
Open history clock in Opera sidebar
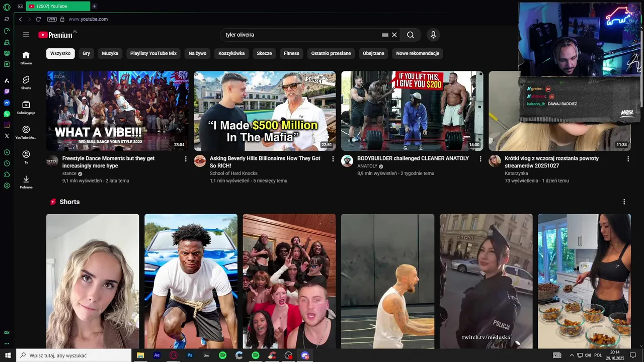7,163
